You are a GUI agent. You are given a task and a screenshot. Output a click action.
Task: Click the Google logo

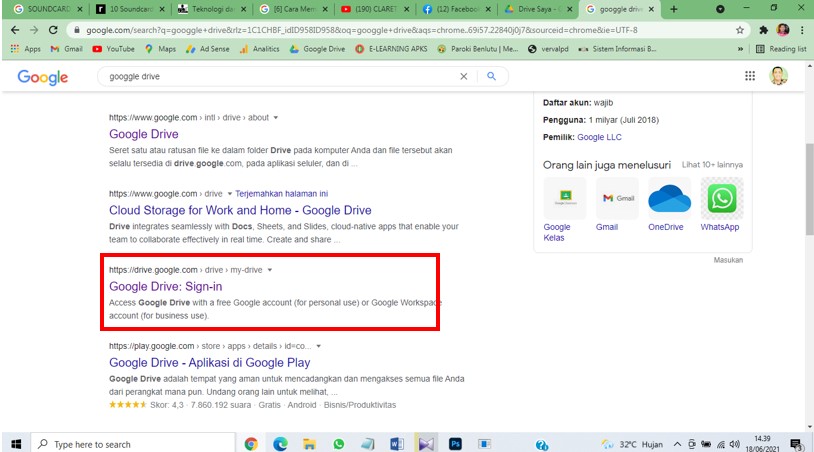coord(42,77)
